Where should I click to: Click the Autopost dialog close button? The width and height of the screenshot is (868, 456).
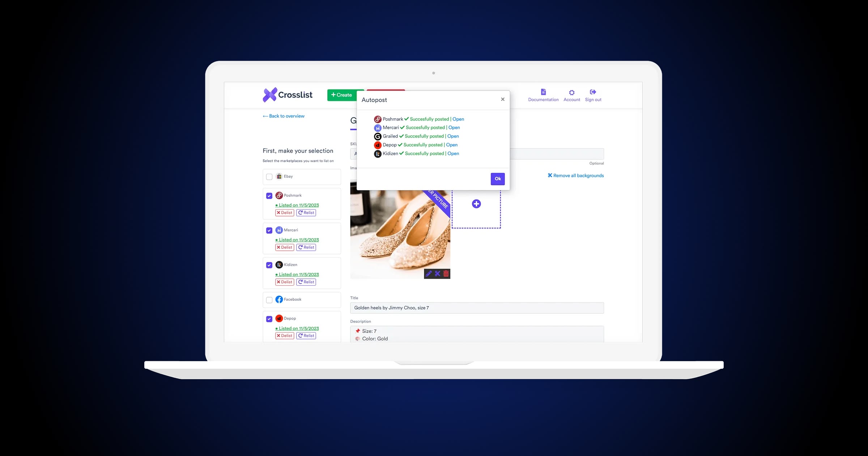(503, 100)
